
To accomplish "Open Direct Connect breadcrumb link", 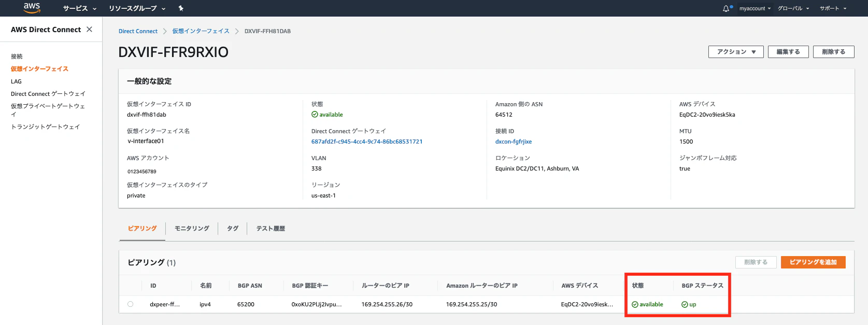I will point(138,31).
